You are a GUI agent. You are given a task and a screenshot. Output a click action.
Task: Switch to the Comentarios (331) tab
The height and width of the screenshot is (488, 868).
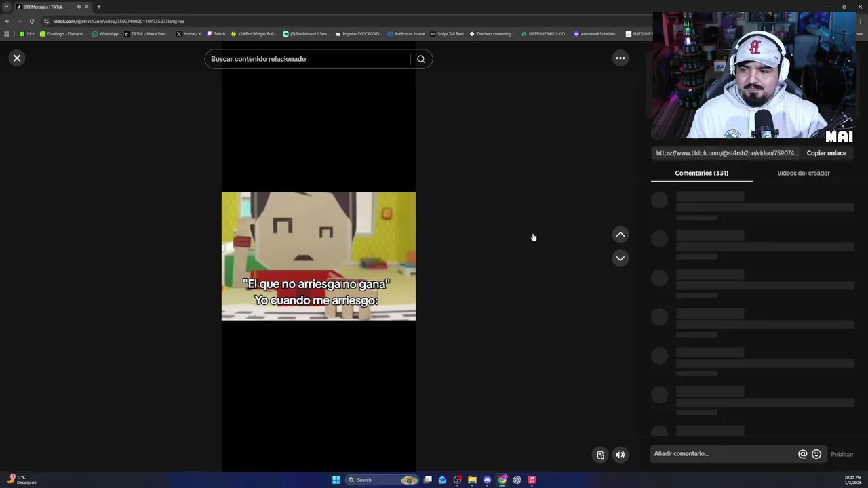(x=701, y=173)
